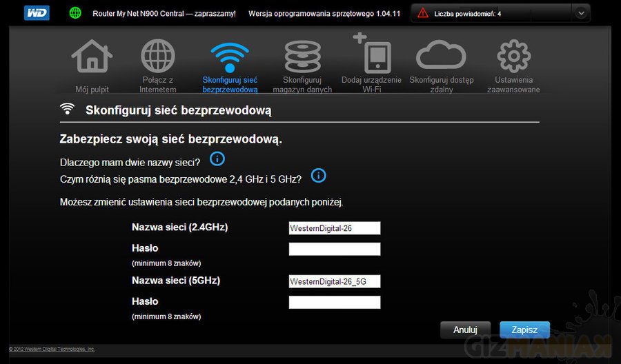
Task: Click the green globe status icon in header
Action: [x=76, y=13]
